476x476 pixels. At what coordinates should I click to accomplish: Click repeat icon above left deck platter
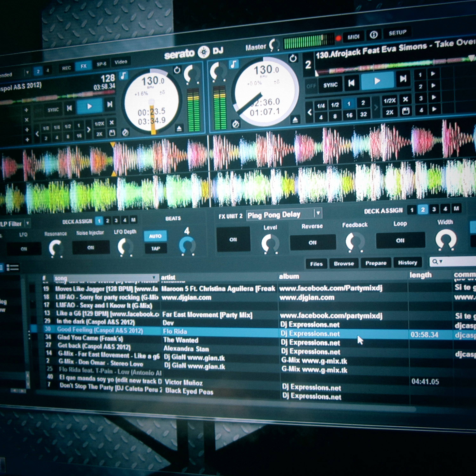tap(177, 70)
